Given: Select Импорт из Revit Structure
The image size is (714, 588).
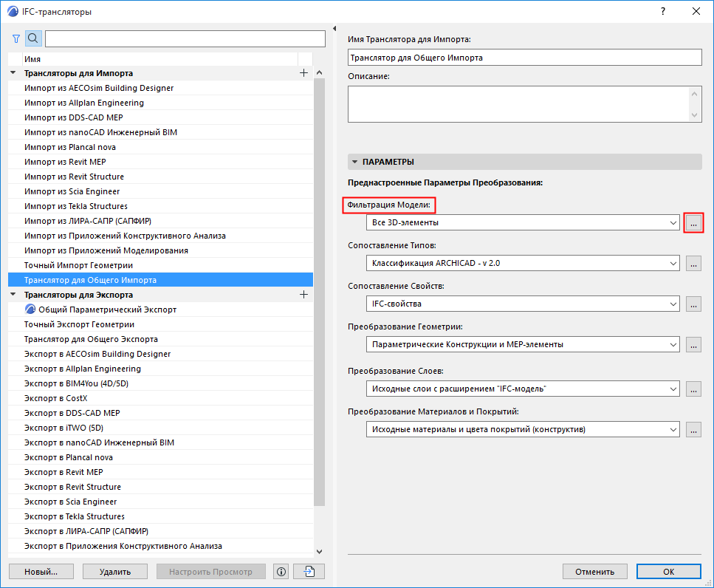Looking at the screenshot, I should (160, 177).
